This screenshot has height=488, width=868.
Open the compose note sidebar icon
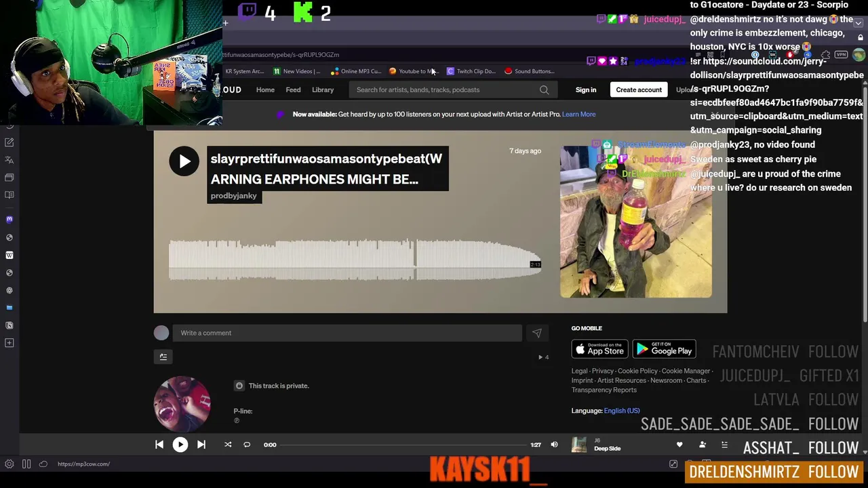click(9, 142)
